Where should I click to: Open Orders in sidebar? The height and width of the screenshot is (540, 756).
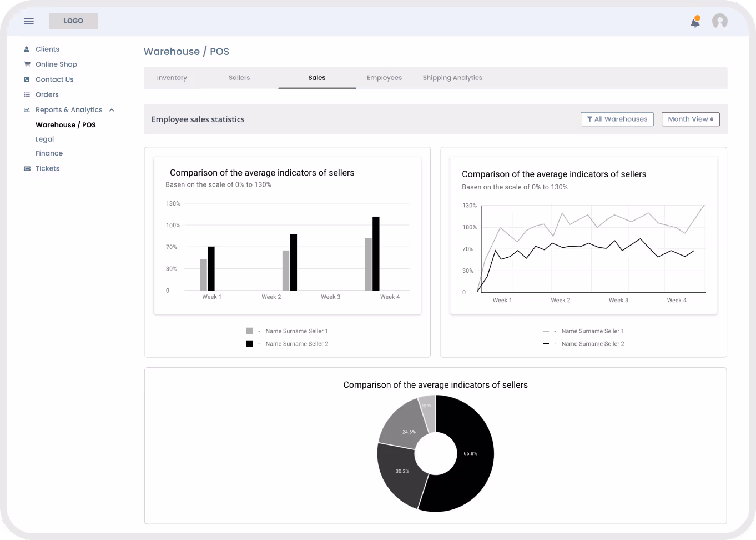click(x=47, y=95)
